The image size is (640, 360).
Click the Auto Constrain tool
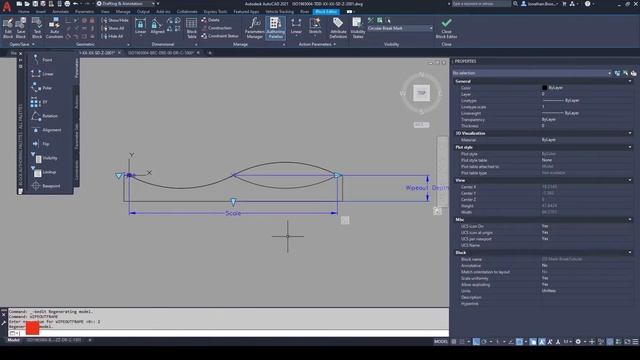tap(54, 28)
